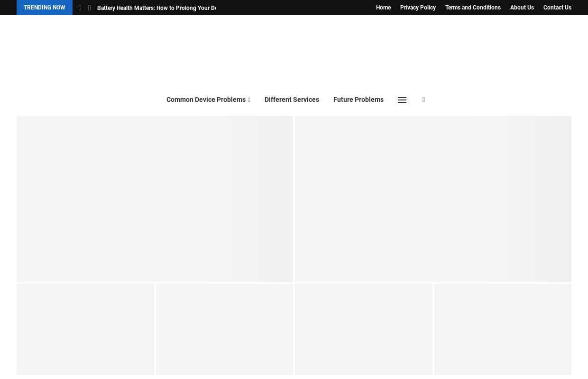
Task: Select the Future Problems menu item
Action: (x=358, y=100)
